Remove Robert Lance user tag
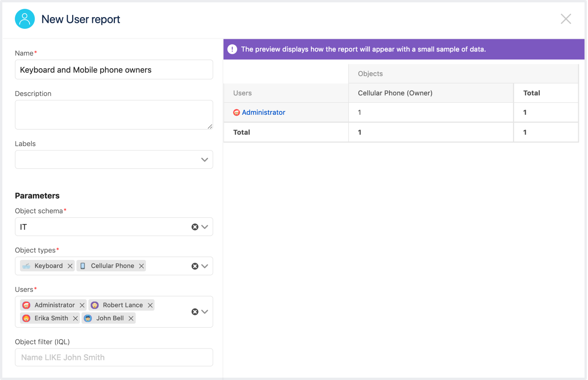The width and height of the screenshot is (588, 380). (150, 305)
